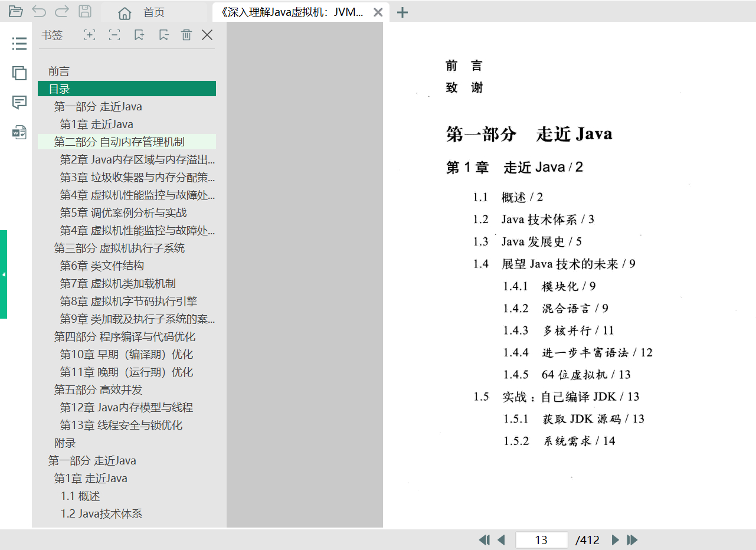Jump to 第7章 虚拟机类加载机制

pyautogui.click(x=118, y=284)
